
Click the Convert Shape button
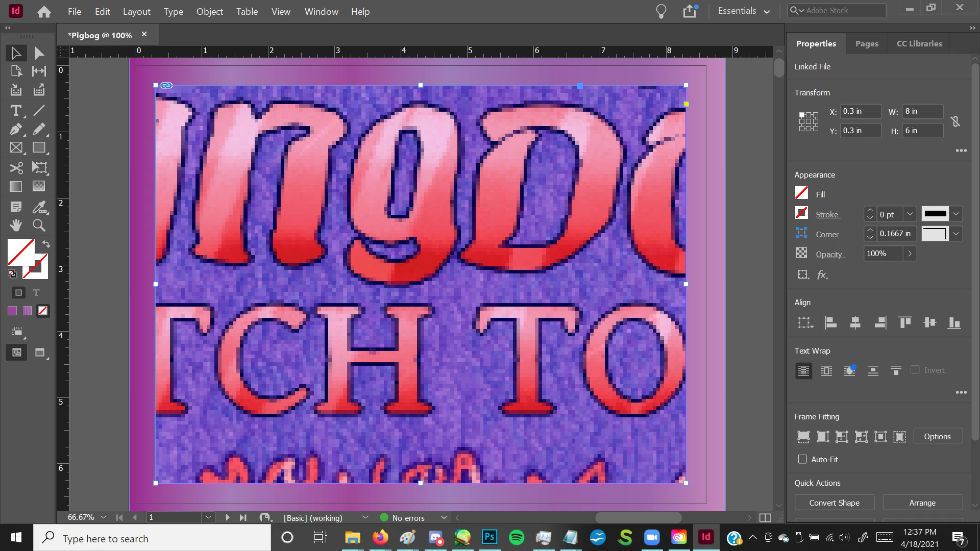click(834, 503)
